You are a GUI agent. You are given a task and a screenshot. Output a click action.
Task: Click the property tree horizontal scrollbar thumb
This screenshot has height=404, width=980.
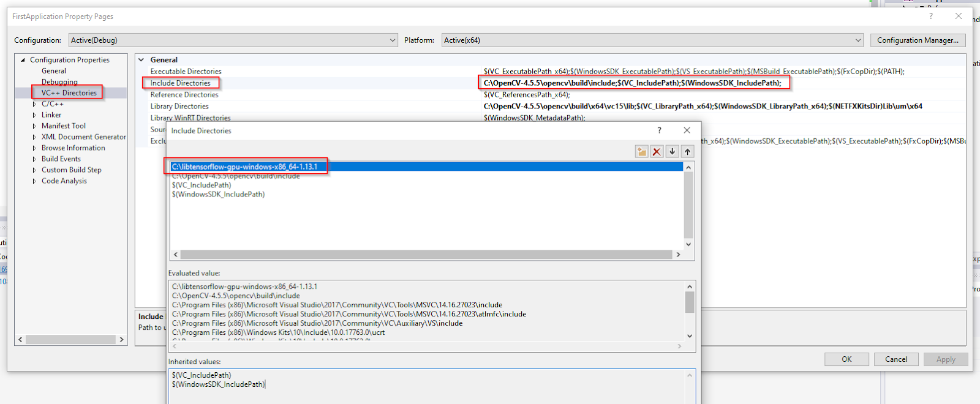pos(70,339)
